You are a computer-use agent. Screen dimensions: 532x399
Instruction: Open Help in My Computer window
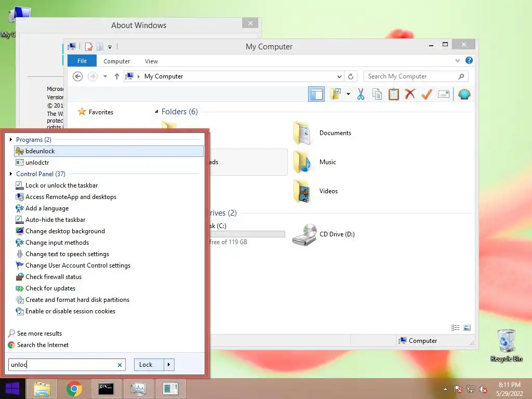click(469, 60)
